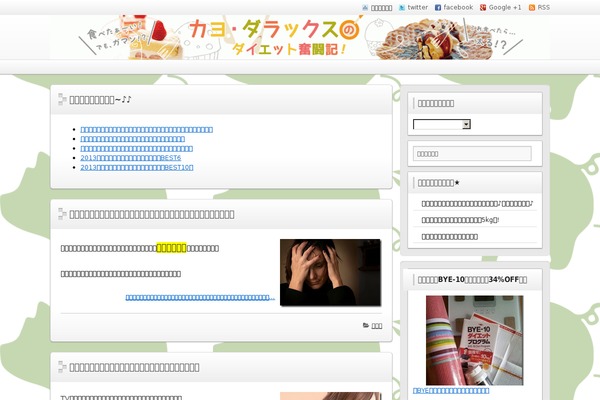The height and width of the screenshot is (400, 600).
Task: Open the RSS feed link
Action: [543, 7]
